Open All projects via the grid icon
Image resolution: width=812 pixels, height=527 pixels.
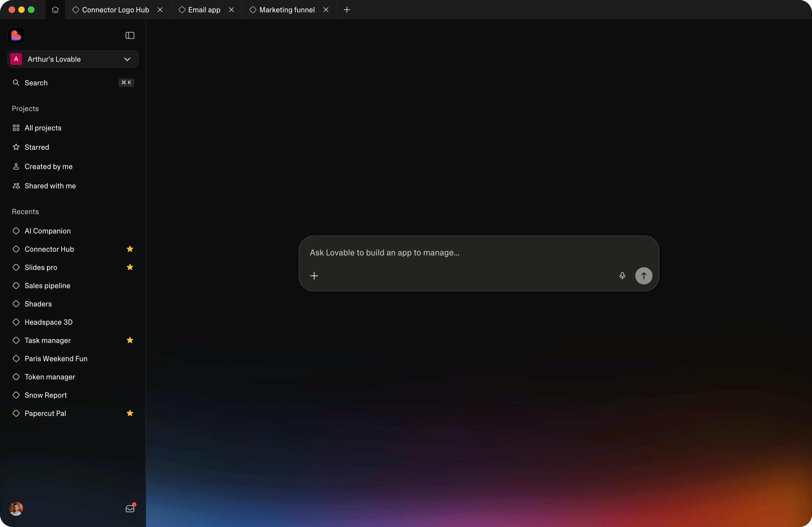pos(16,128)
